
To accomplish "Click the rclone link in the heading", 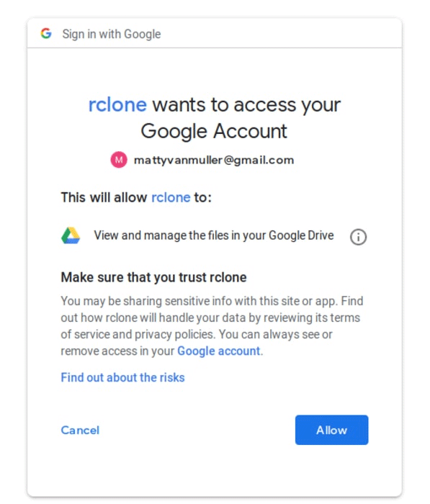I will 117,105.
